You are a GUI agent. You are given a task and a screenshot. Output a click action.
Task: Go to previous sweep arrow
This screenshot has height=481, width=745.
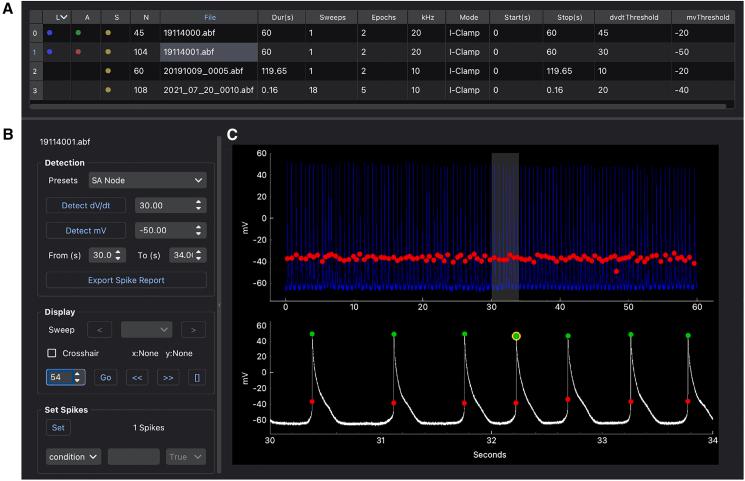coord(99,328)
